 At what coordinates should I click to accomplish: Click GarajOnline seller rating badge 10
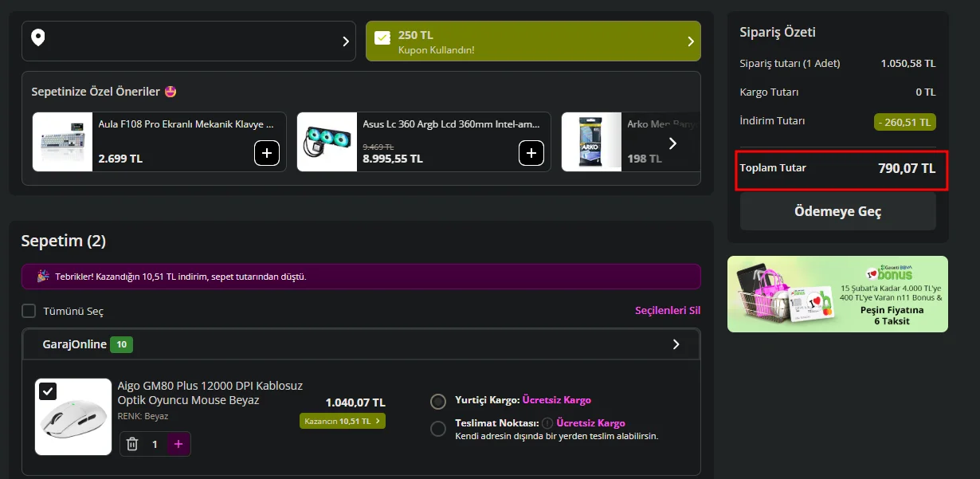click(x=121, y=345)
